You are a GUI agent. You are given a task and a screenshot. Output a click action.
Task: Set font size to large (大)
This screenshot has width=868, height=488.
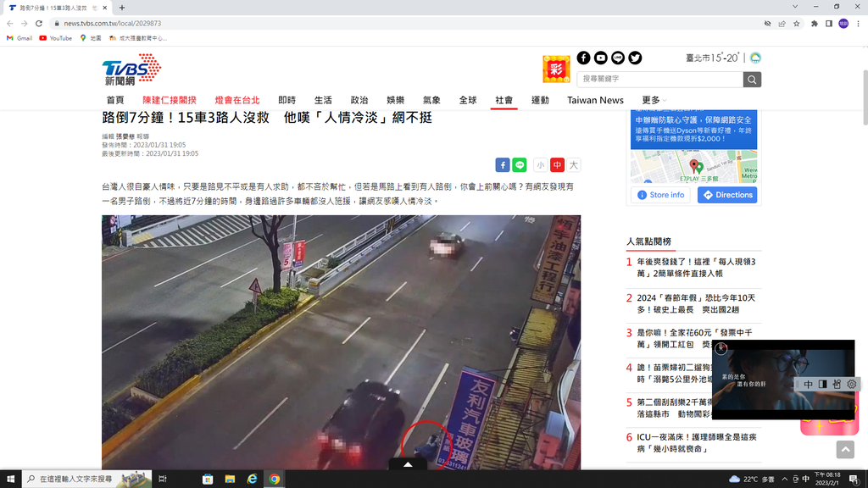(x=574, y=165)
